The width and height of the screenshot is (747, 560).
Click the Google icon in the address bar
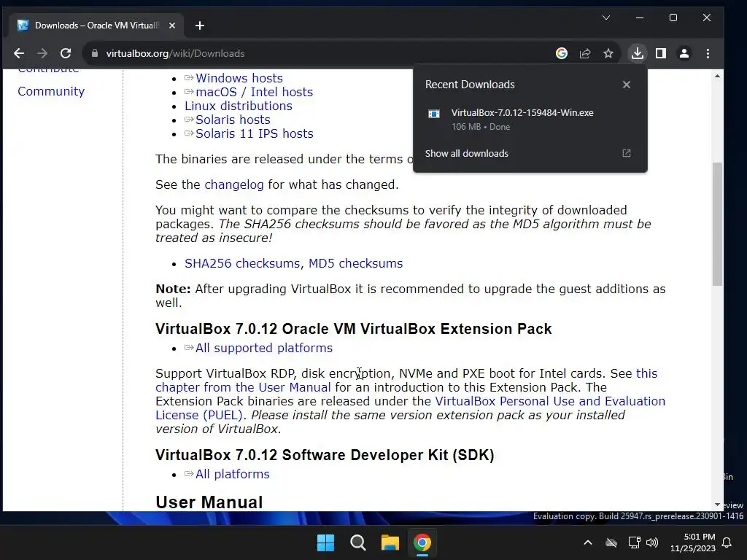coord(562,53)
